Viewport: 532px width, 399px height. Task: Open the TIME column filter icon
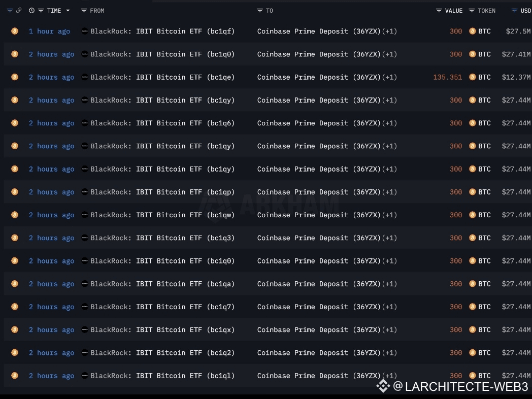(41, 11)
